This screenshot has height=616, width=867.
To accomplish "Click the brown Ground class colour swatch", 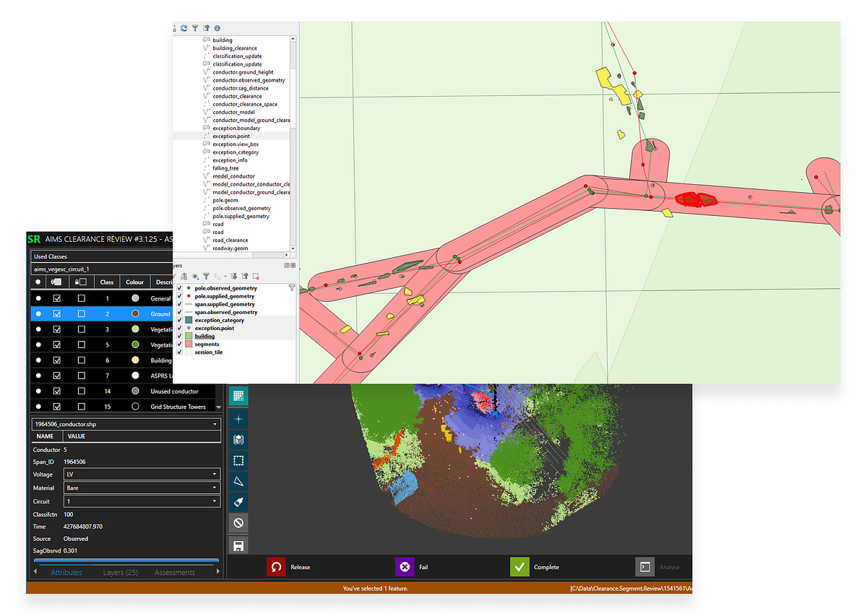I will tap(134, 314).
